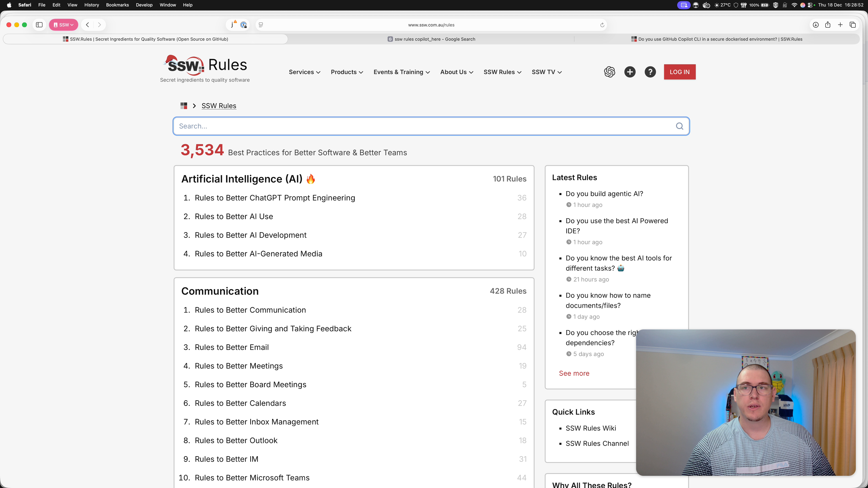Open the Safari File menu
868x488 pixels.
42,5
